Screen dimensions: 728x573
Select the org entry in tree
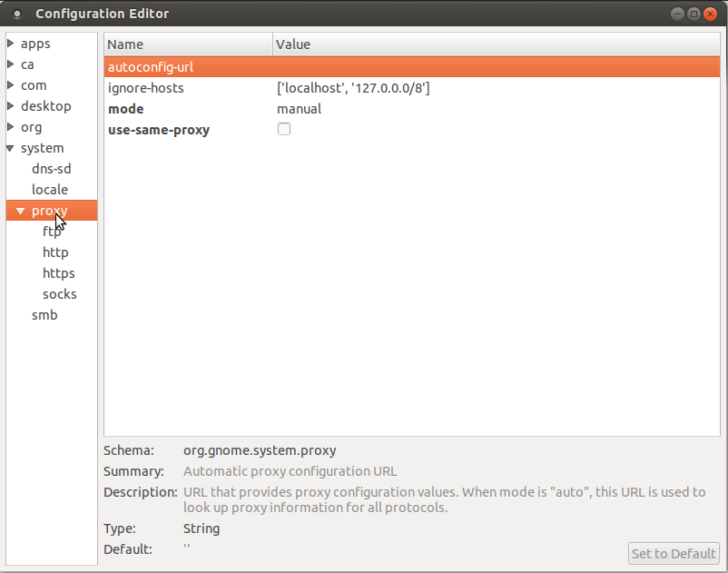pos(32,127)
